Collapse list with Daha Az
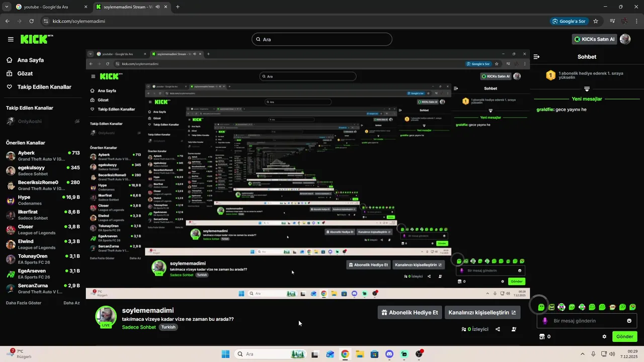The image size is (644, 362). point(71,303)
